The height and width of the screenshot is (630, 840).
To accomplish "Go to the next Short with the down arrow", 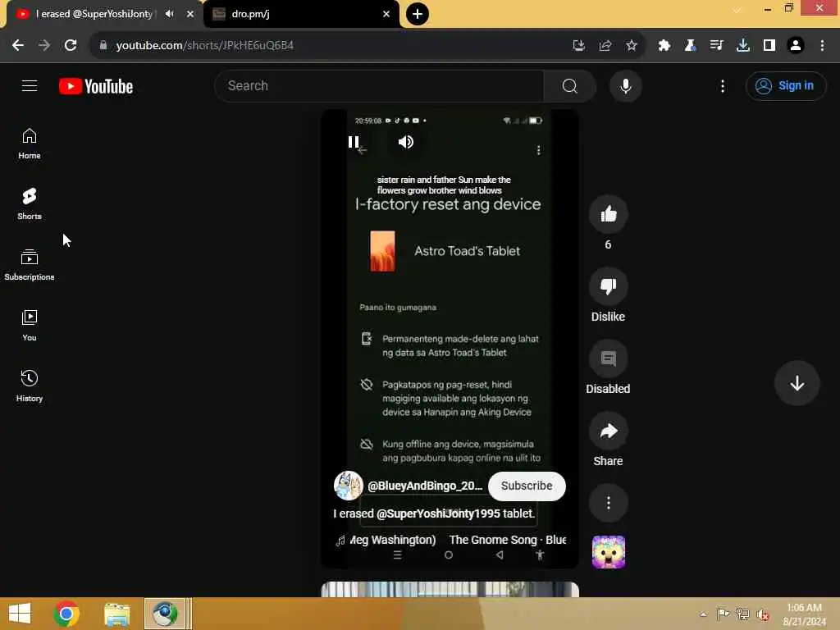I will tap(797, 383).
